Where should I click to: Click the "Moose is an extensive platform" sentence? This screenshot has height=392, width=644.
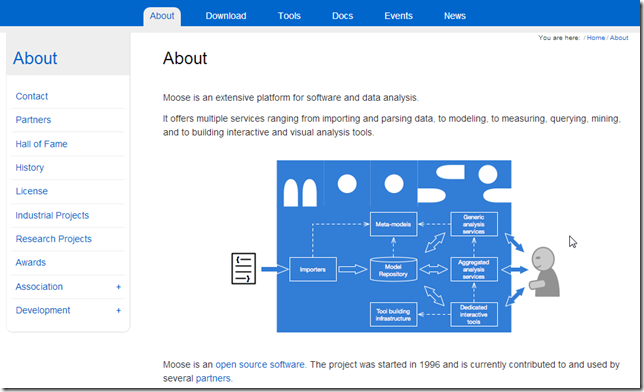[291, 98]
